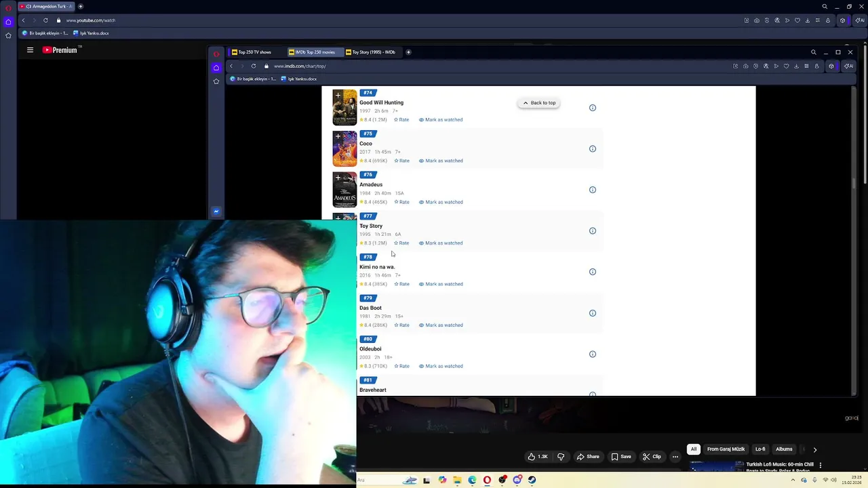
Task: Add Coco to watchlist plus icon
Action: (338, 136)
